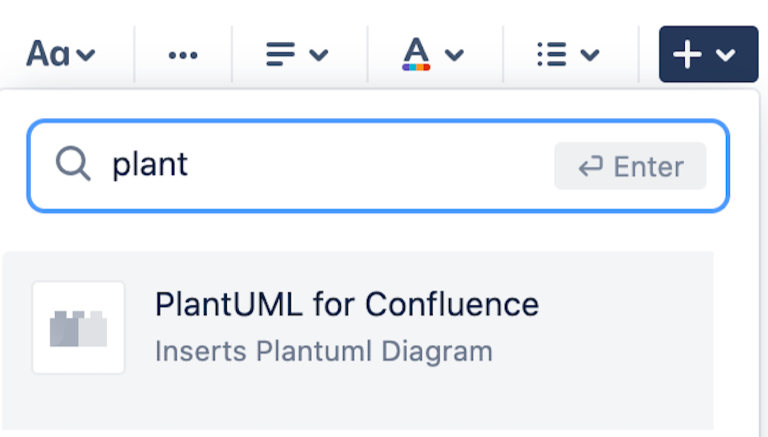Expand the list options chevron

pyautogui.click(x=590, y=55)
